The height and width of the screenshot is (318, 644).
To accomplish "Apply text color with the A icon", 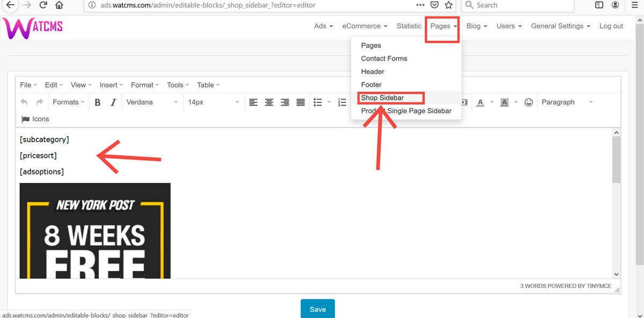I will point(480,102).
